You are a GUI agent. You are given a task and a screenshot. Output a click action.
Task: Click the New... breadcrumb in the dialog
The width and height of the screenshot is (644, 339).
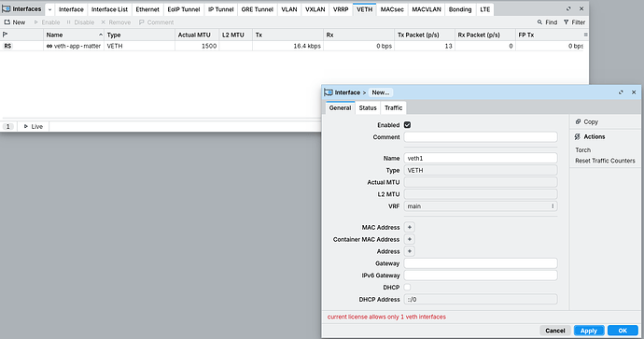point(380,92)
